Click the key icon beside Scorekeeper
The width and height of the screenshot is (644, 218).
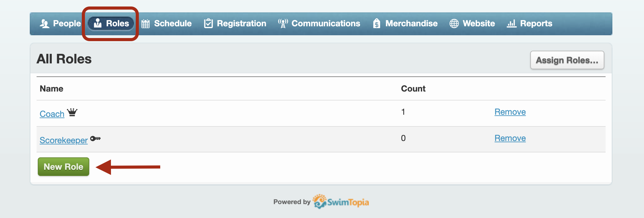[95, 139]
